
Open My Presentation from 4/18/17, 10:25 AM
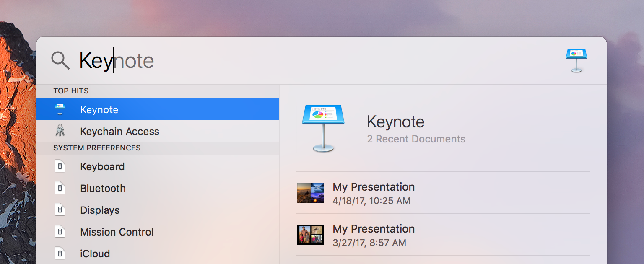pos(373,193)
